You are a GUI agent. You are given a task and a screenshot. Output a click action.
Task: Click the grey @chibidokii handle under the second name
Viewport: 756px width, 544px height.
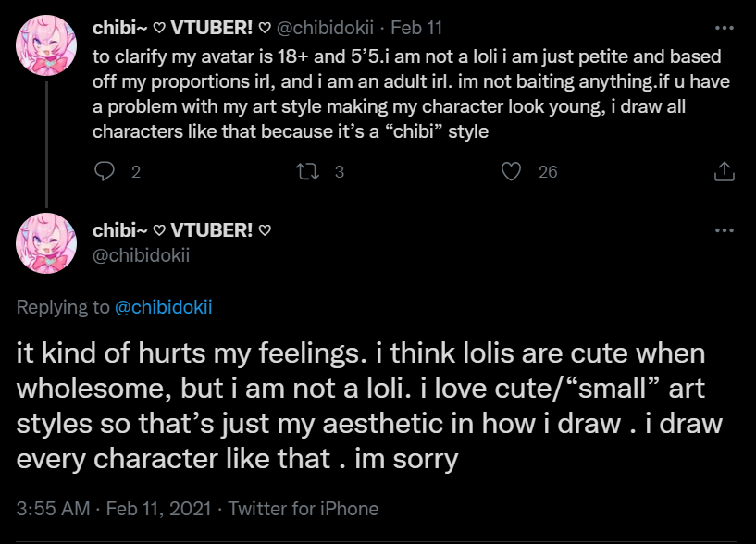141,255
